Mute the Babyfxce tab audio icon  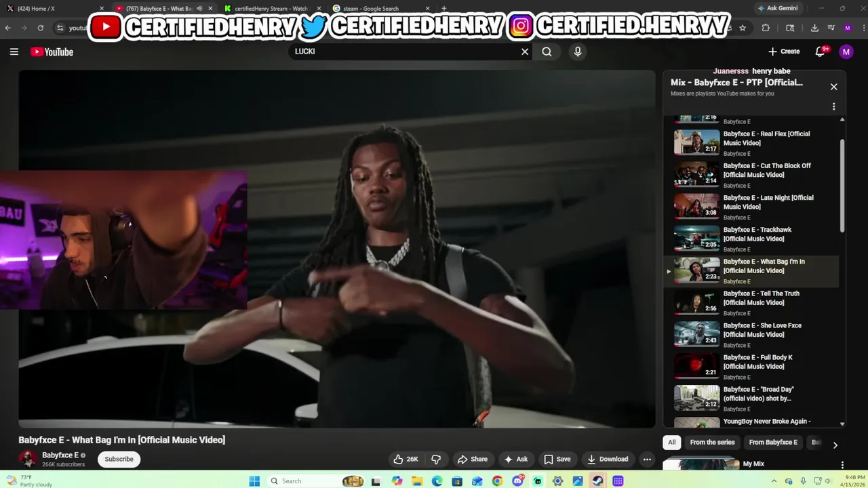tap(199, 8)
